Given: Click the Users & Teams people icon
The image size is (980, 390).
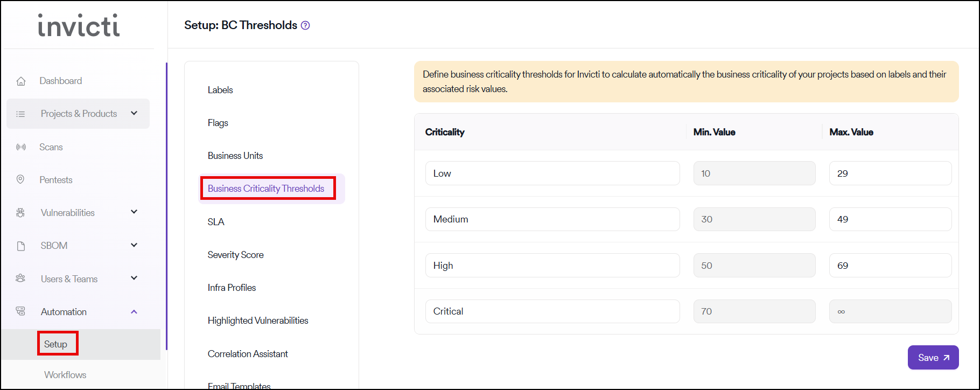Looking at the screenshot, I should click(20, 278).
